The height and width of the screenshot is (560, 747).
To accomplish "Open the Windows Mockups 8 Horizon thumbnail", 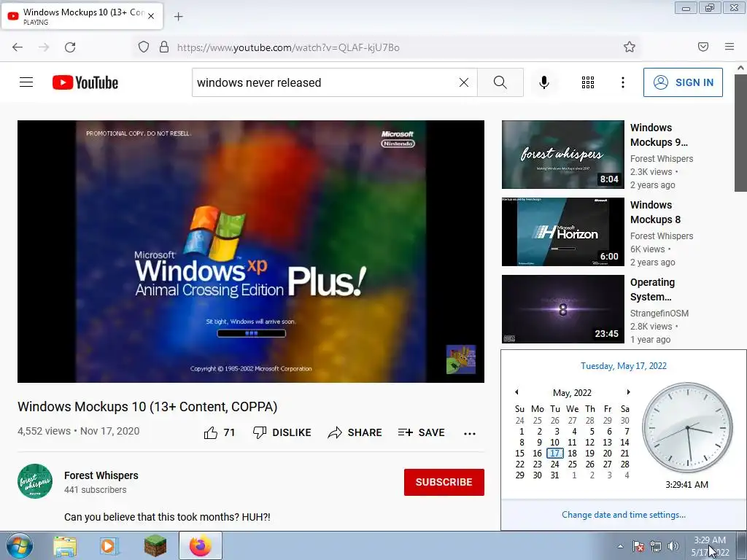I will [x=562, y=231].
